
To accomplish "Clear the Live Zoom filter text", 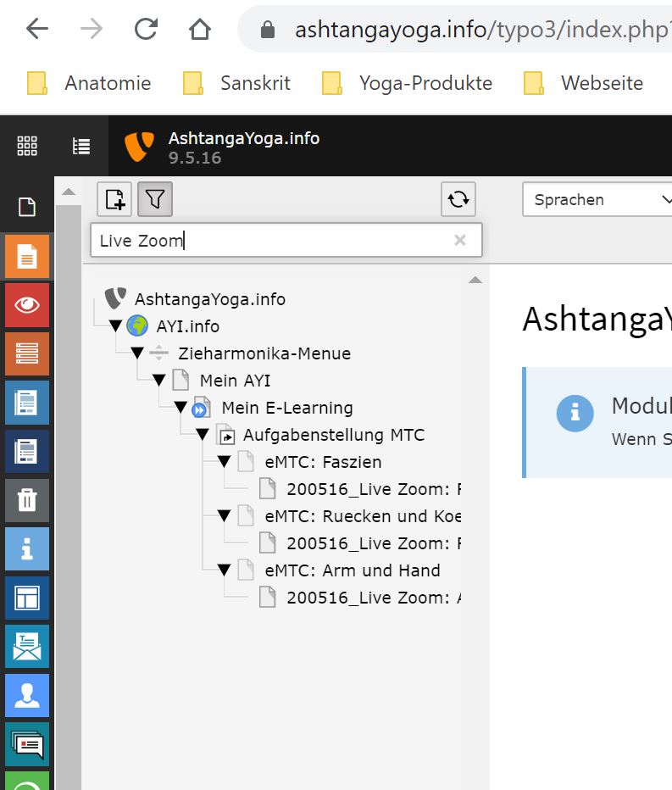I will click(x=459, y=240).
